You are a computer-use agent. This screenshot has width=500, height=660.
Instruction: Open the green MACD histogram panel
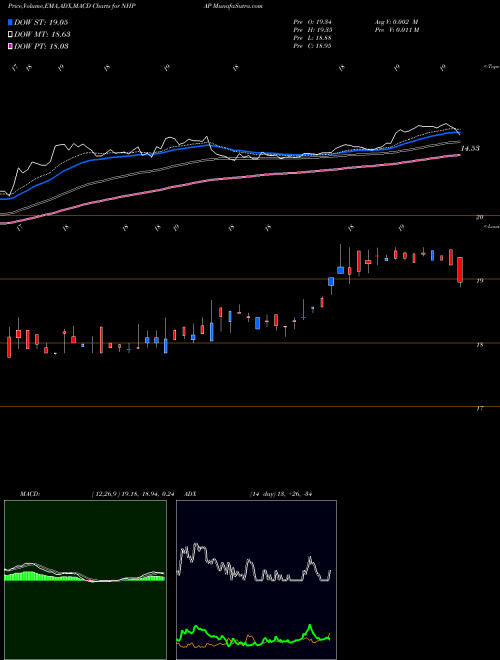tap(85, 580)
